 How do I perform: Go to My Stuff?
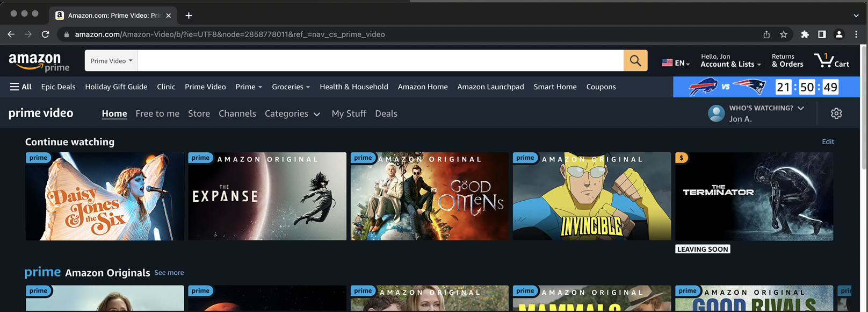(349, 114)
